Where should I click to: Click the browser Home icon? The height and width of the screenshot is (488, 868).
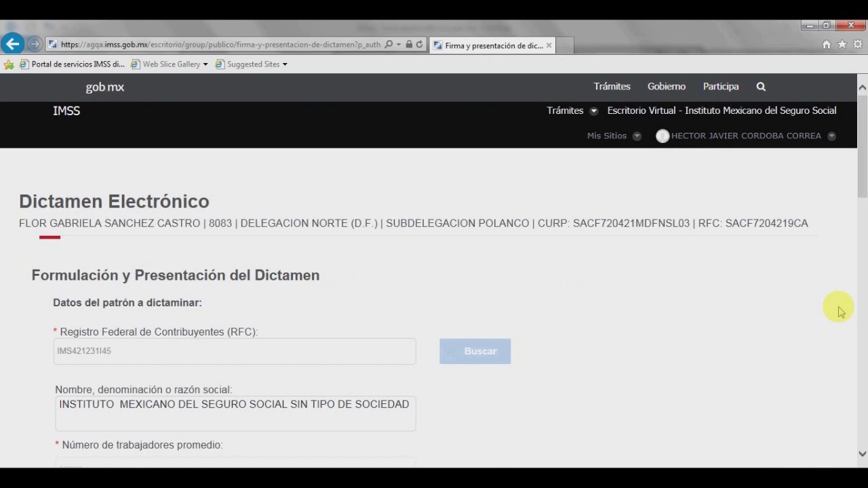pos(827,45)
